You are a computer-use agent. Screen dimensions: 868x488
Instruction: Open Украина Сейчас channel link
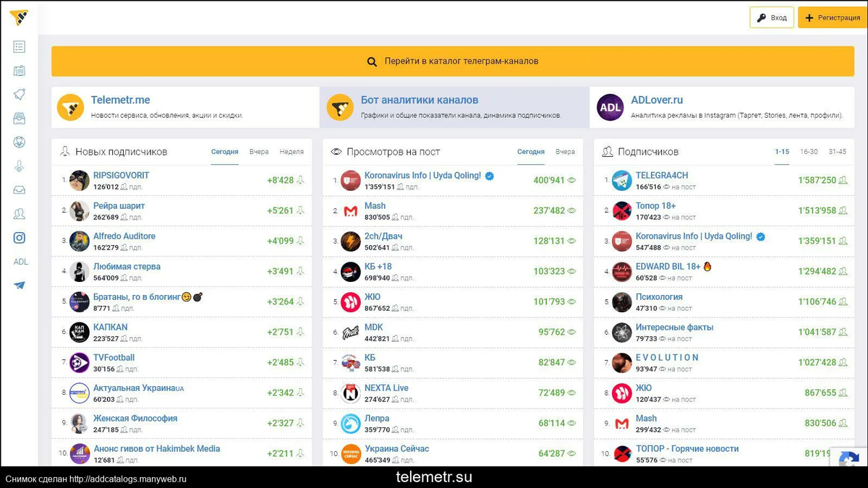[x=397, y=449]
